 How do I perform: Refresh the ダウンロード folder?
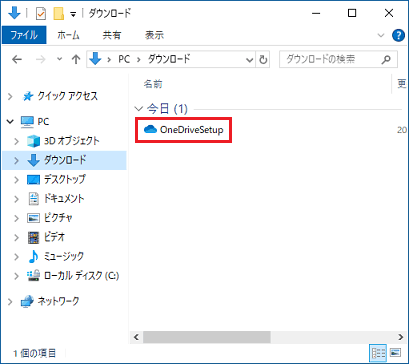click(263, 60)
